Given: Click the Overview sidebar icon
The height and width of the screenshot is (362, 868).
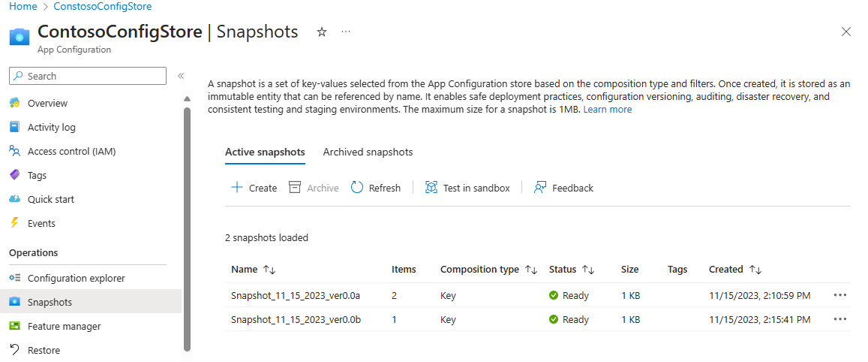Looking at the screenshot, I should click(15, 103).
